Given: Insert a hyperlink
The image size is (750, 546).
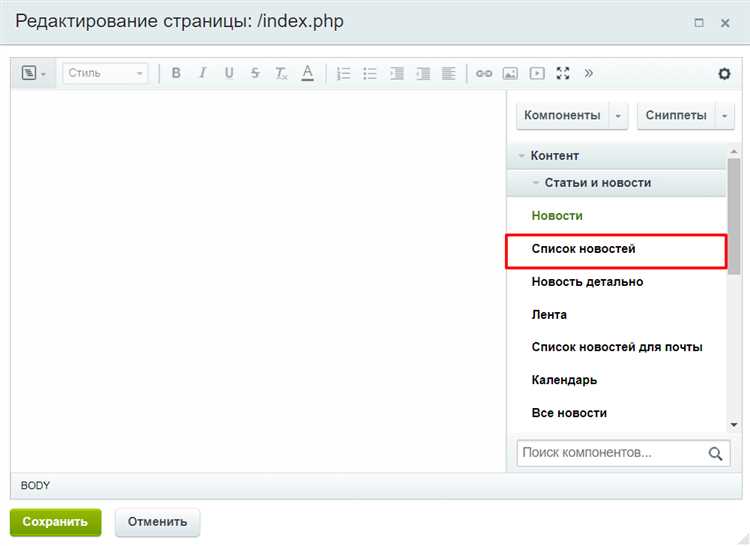Looking at the screenshot, I should click(x=484, y=73).
